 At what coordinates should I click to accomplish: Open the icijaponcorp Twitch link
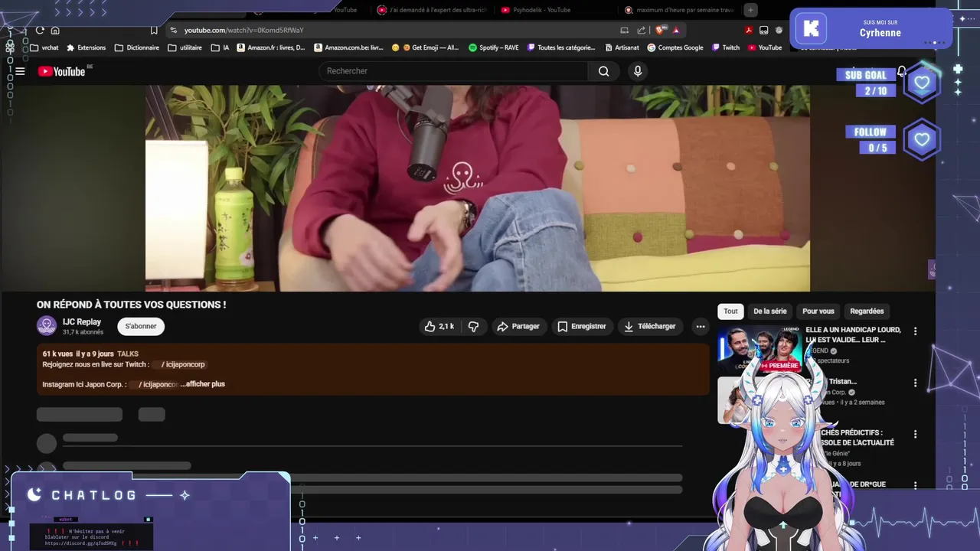tap(179, 364)
